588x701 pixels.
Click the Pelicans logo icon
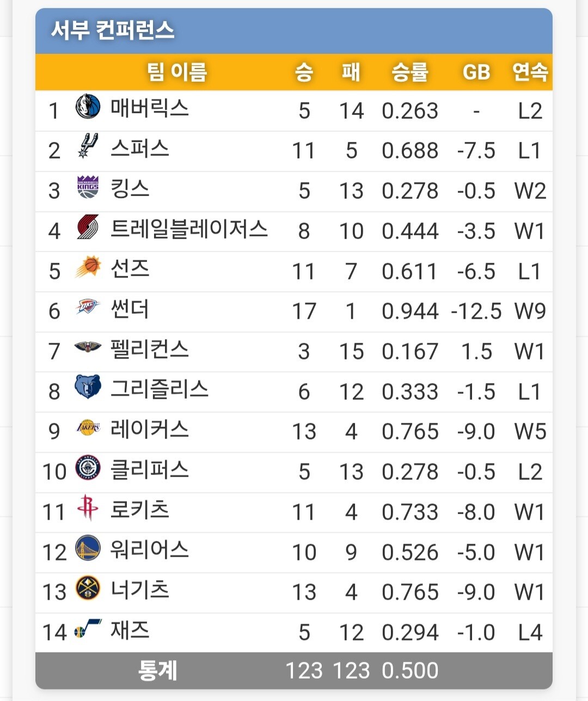[x=88, y=347]
